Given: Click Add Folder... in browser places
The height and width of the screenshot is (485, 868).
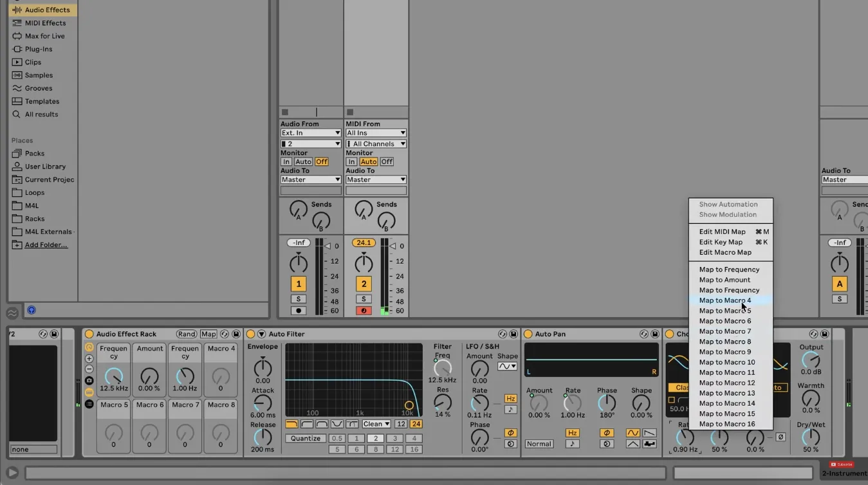Looking at the screenshot, I should tap(46, 245).
